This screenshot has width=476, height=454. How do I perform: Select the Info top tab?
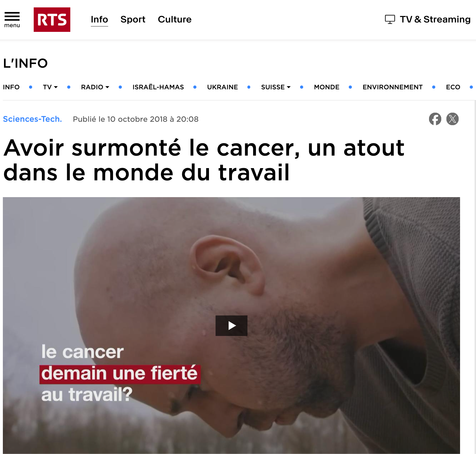99,19
